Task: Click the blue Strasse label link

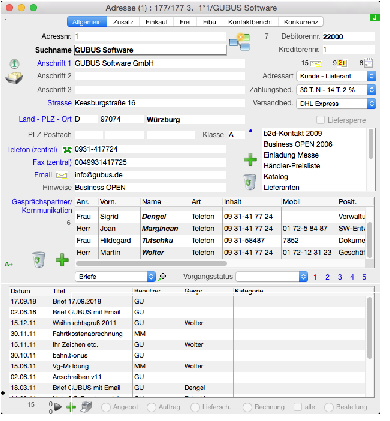Action: coord(60,103)
